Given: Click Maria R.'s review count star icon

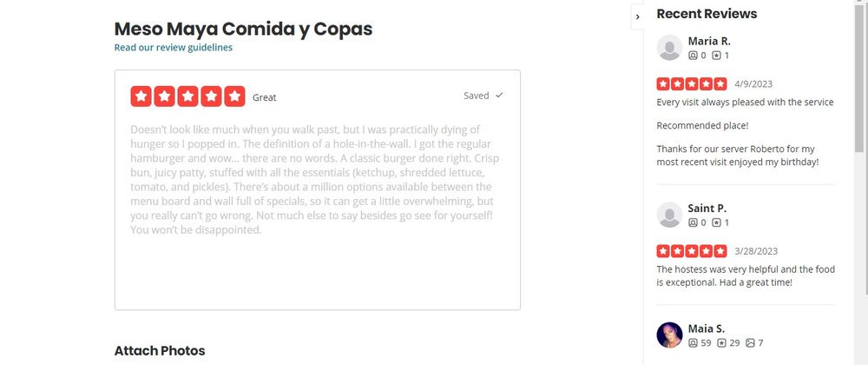Looking at the screenshot, I should click(716, 56).
